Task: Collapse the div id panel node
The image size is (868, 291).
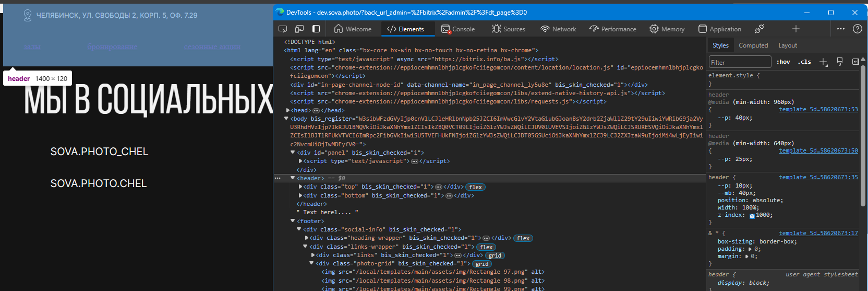Action: (x=293, y=153)
